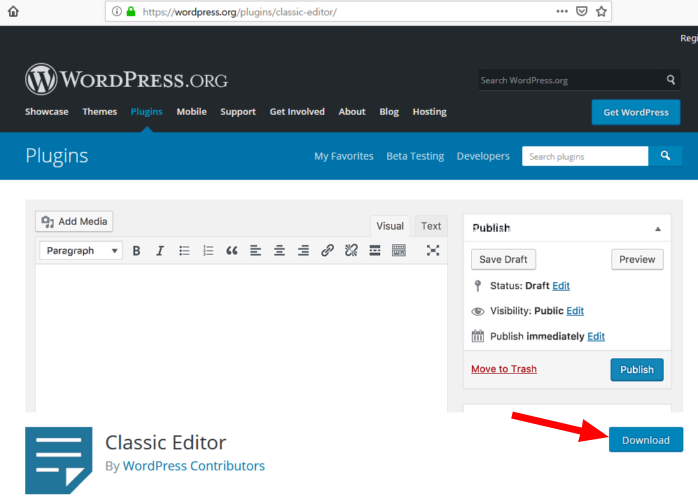Image resolution: width=698 pixels, height=497 pixels.
Task: Open the Beta Testing link
Action: 415,156
